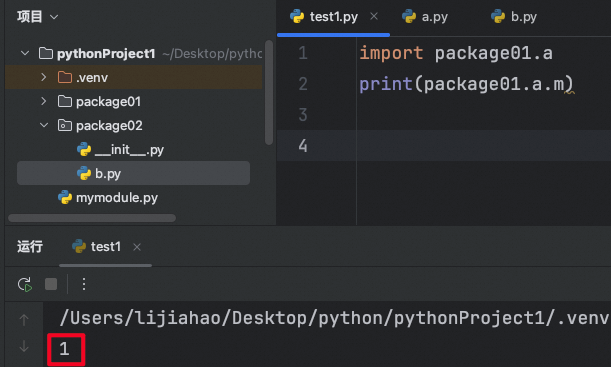611x367 pixels.
Task: Click the up arrow in run console
Action: (x=24, y=320)
